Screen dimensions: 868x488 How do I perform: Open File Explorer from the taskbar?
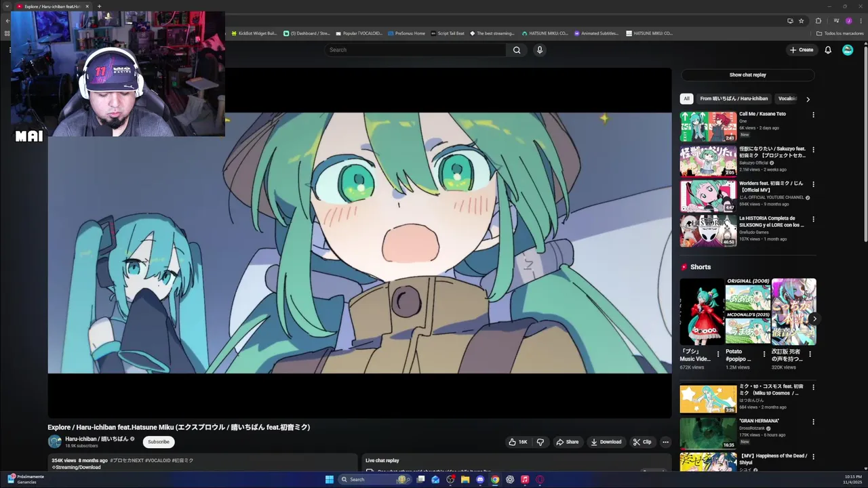[x=465, y=479]
